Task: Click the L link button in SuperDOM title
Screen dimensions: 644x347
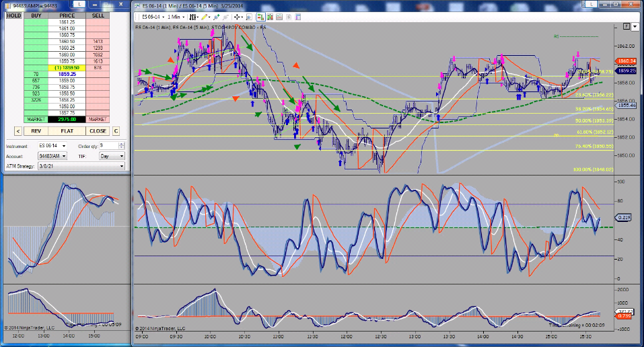Action: [x=79, y=3]
